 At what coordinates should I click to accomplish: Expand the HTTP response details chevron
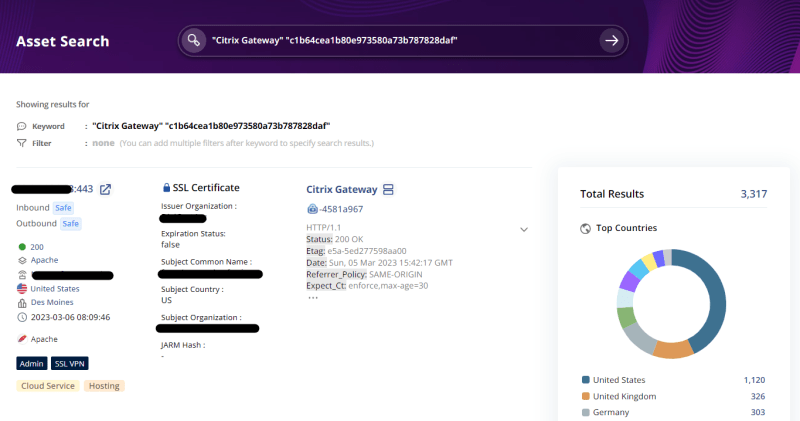[x=523, y=230]
